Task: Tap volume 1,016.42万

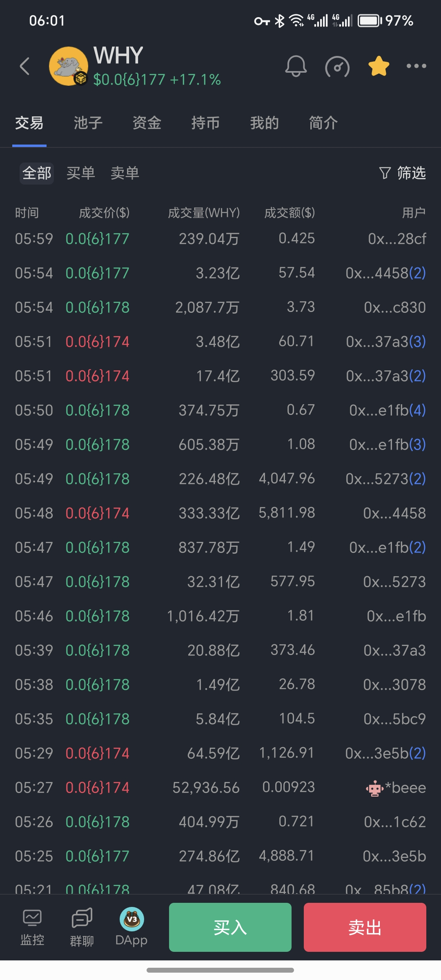Action: [203, 616]
